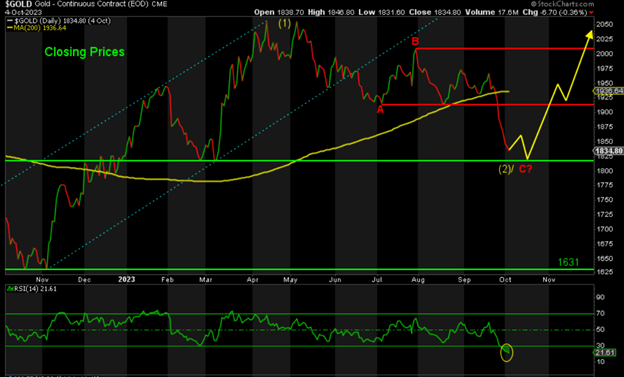Click the Apr label on time axis

tap(252, 279)
